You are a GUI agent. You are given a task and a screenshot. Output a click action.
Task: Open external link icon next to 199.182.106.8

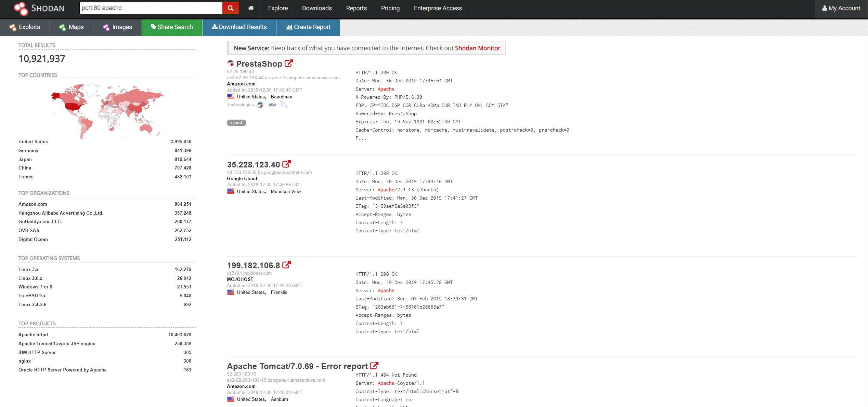(x=287, y=265)
